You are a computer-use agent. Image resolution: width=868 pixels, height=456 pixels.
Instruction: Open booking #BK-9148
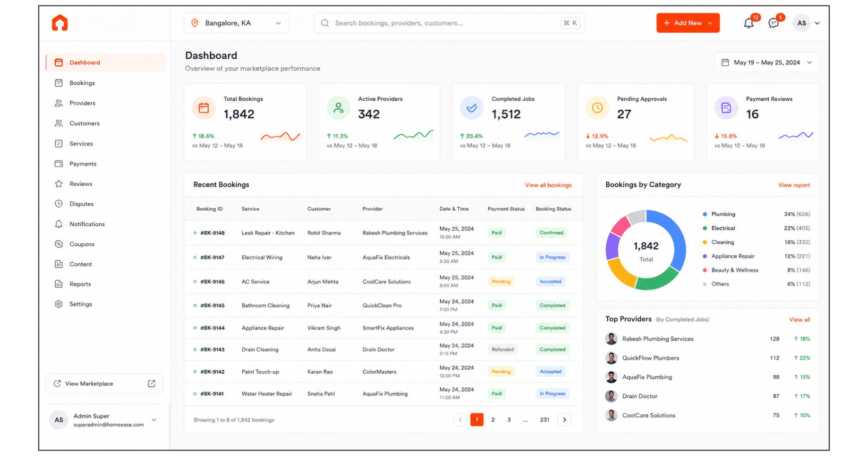[212, 233]
